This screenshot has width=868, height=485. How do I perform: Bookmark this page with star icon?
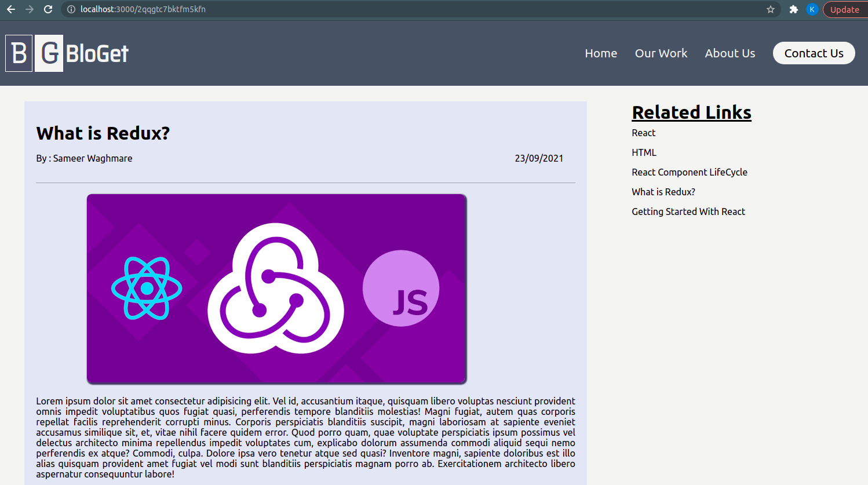771,9
